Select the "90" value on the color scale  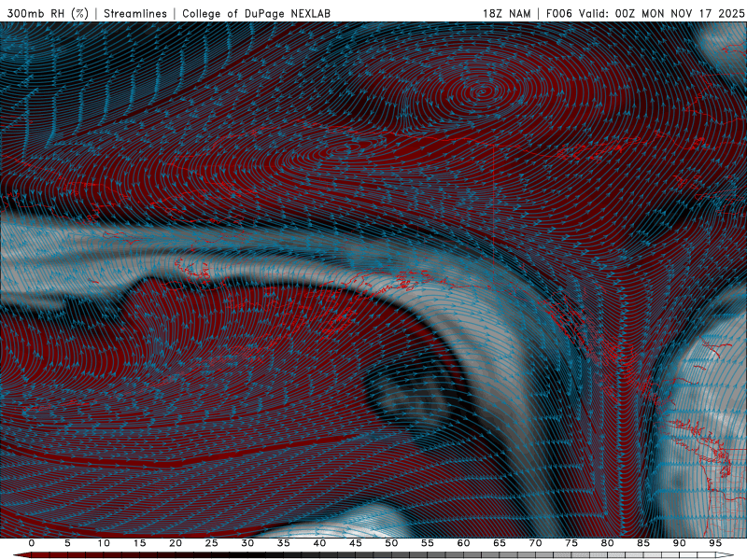click(x=679, y=543)
